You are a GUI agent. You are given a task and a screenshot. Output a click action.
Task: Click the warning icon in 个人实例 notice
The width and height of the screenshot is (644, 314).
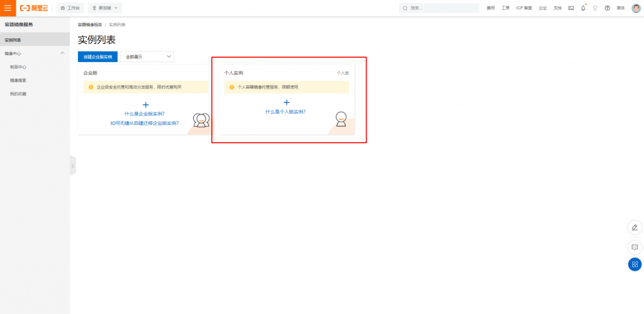(x=232, y=87)
